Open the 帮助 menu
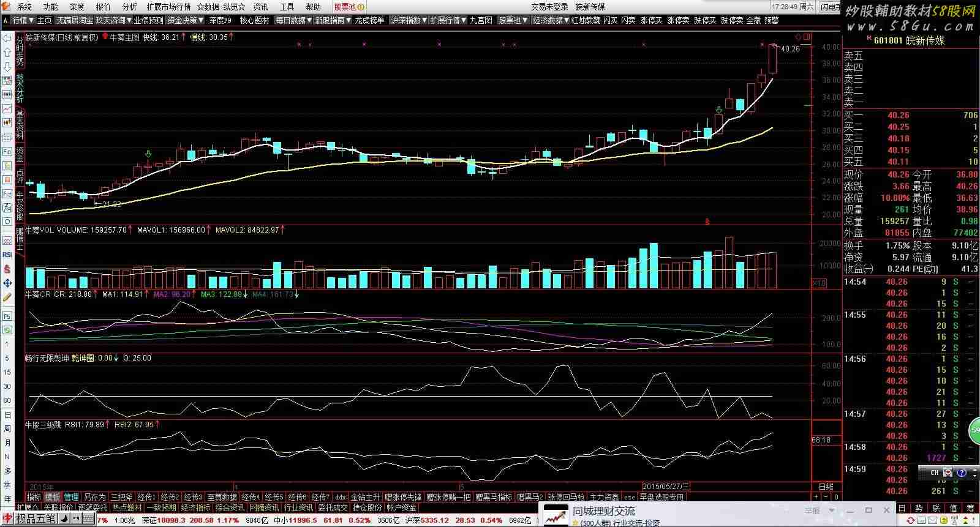 pos(313,7)
